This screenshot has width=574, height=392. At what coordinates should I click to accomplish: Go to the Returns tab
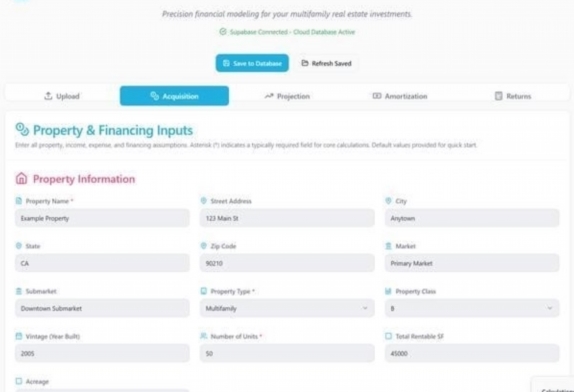(x=513, y=96)
